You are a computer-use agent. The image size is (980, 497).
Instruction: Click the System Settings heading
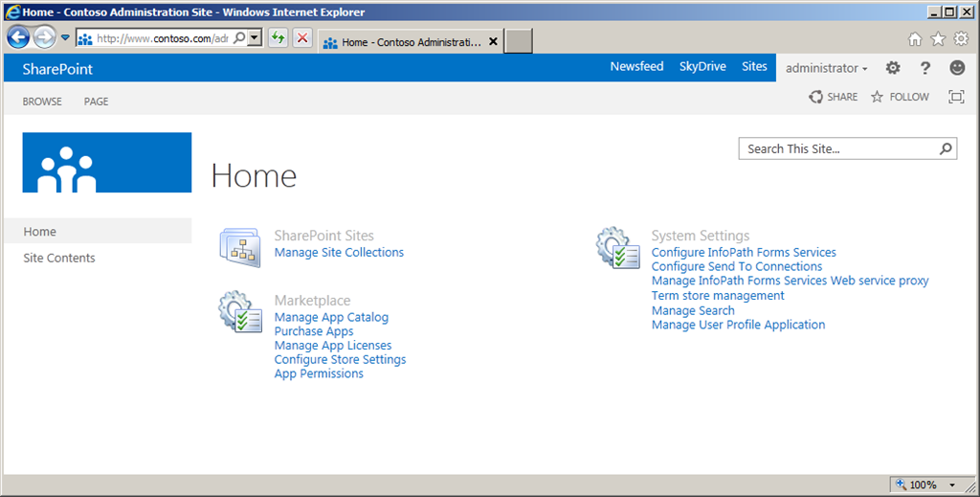[700, 236]
